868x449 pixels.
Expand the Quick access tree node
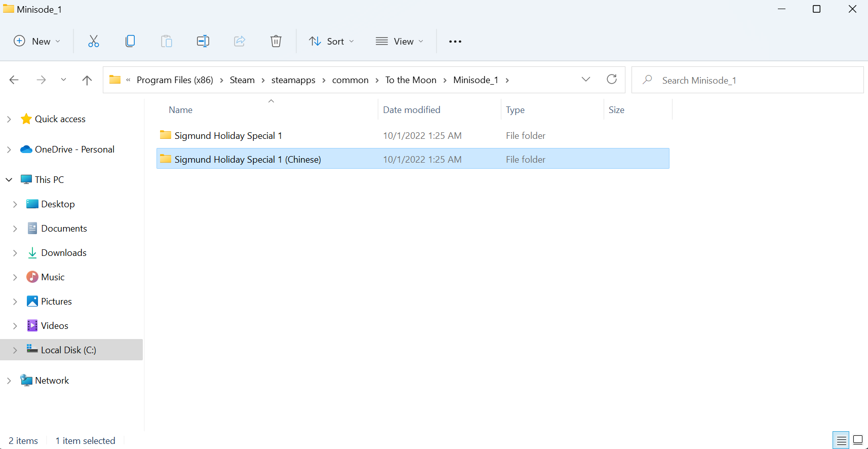[9, 119]
